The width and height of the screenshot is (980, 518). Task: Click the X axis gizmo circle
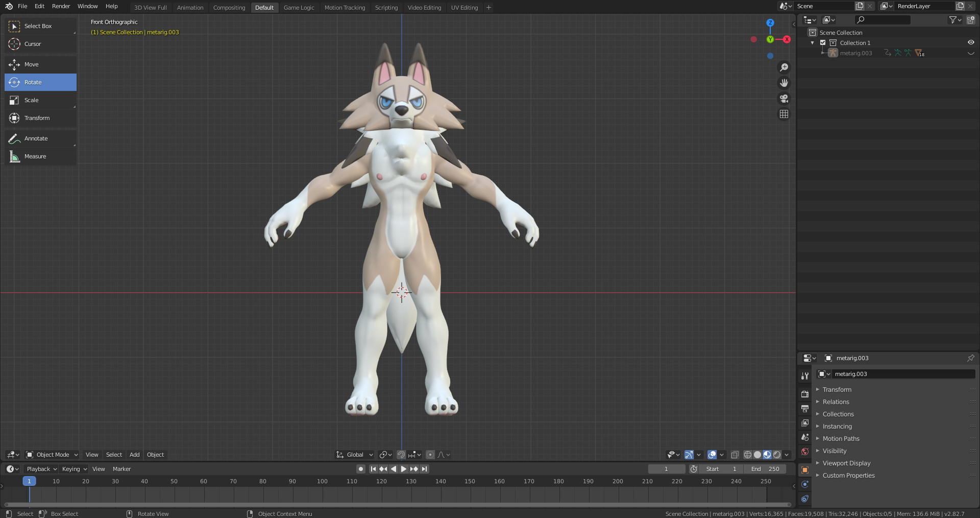[x=787, y=39]
